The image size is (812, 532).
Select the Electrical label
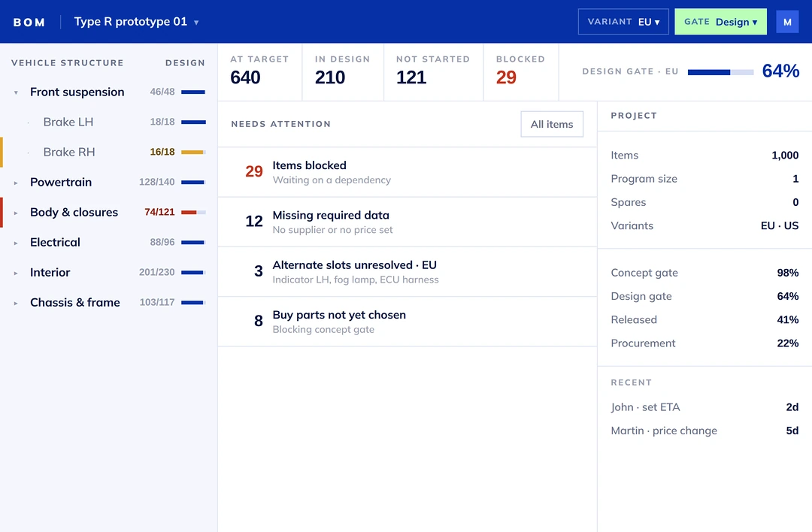coord(55,242)
